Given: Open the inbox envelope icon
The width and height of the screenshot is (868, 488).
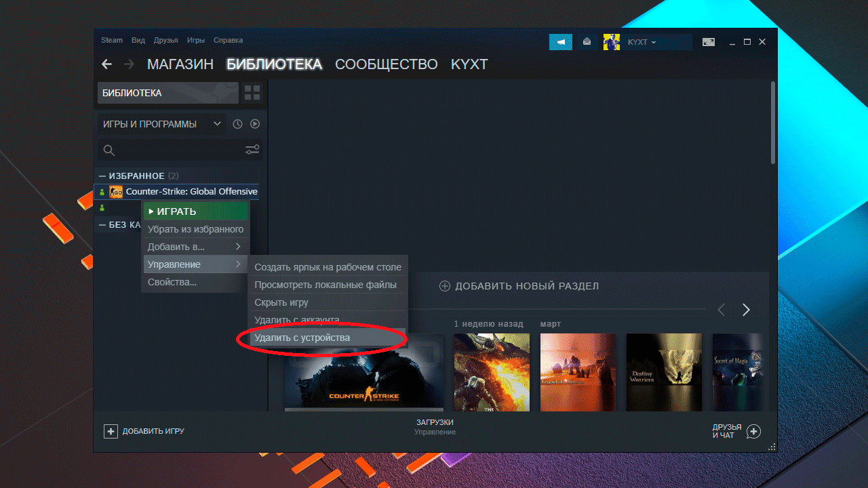Looking at the screenshot, I should (587, 42).
